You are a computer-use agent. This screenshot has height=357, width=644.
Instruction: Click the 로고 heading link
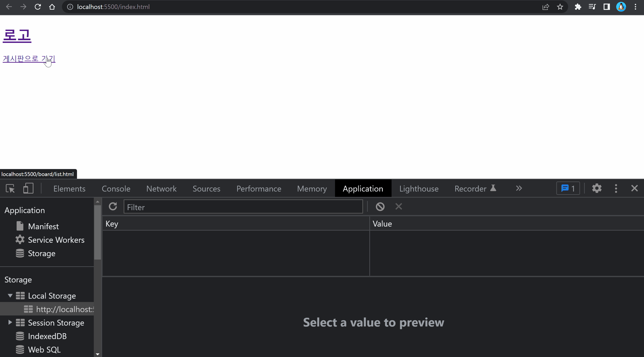coord(17,35)
